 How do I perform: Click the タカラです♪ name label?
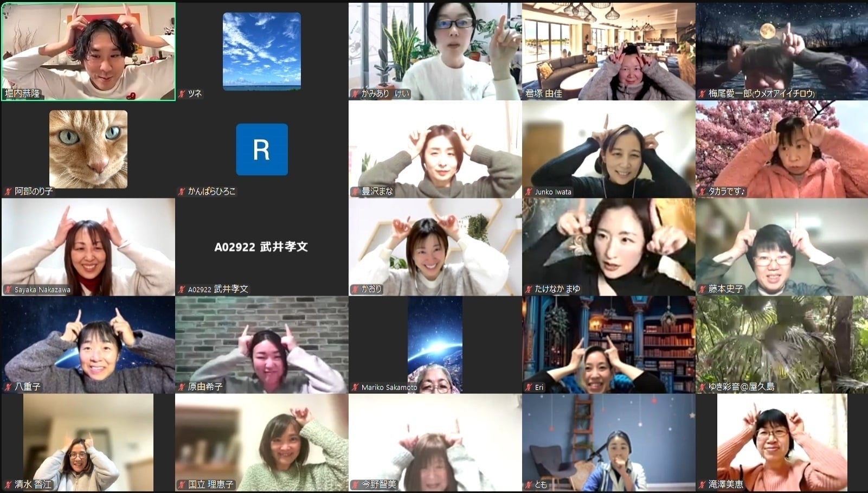[727, 191]
